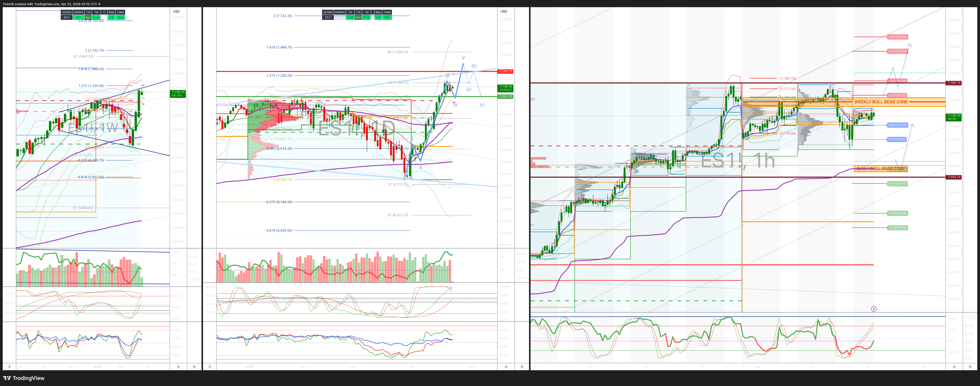Click the Lng bias cell on daily chart
Screen dimensions: 980x386
tap(378, 18)
